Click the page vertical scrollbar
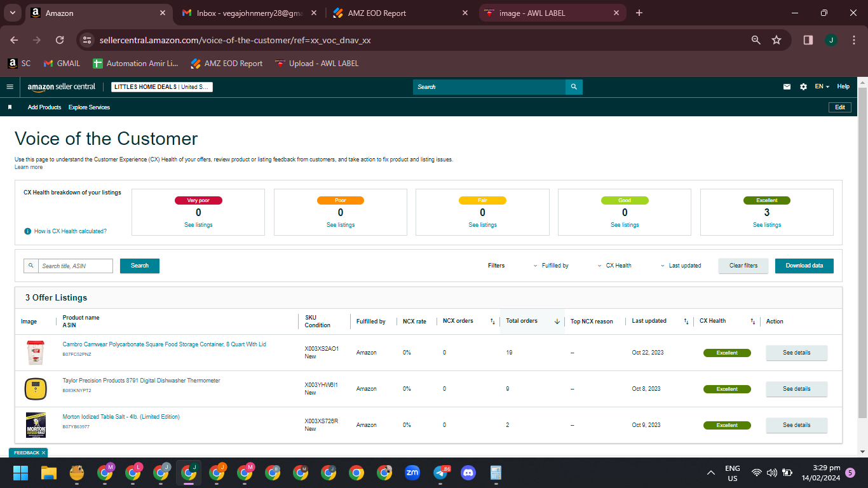Viewport: 868px width, 488px height. (862, 254)
